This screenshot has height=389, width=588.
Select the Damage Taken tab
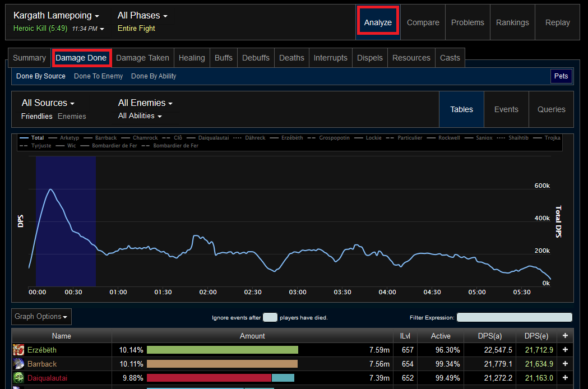tap(142, 58)
